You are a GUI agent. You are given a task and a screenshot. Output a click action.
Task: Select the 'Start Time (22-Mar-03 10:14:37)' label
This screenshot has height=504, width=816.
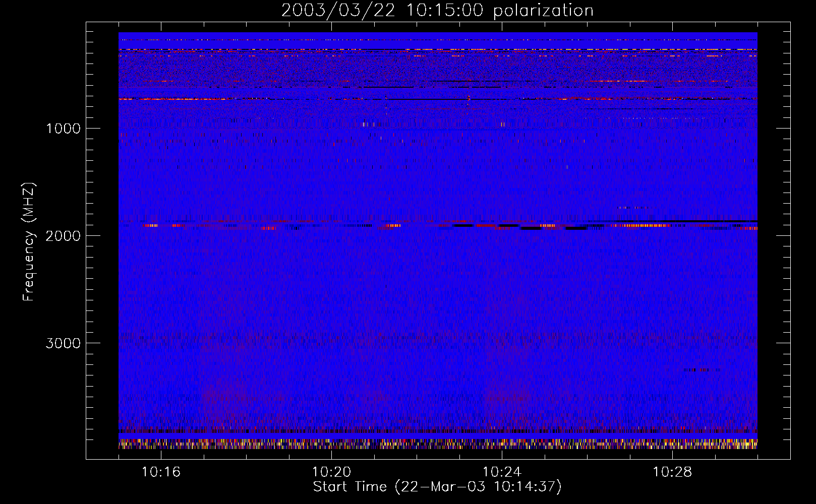click(437, 487)
